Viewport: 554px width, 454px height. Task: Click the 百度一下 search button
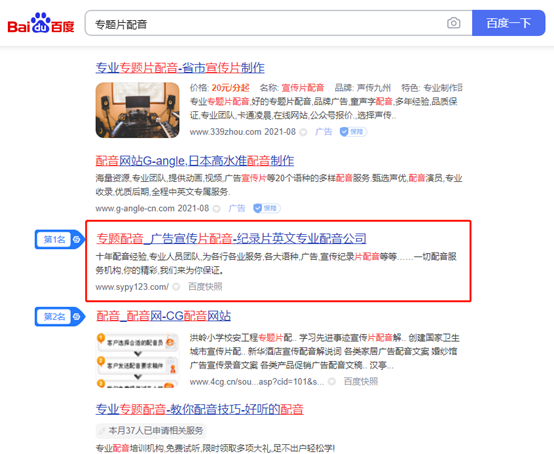tap(508, 23)
